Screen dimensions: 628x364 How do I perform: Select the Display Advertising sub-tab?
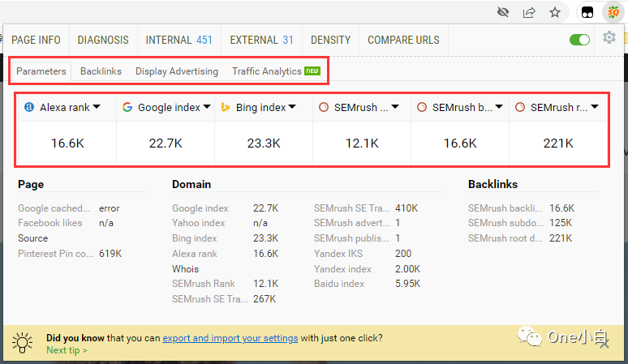pos(177,71)
